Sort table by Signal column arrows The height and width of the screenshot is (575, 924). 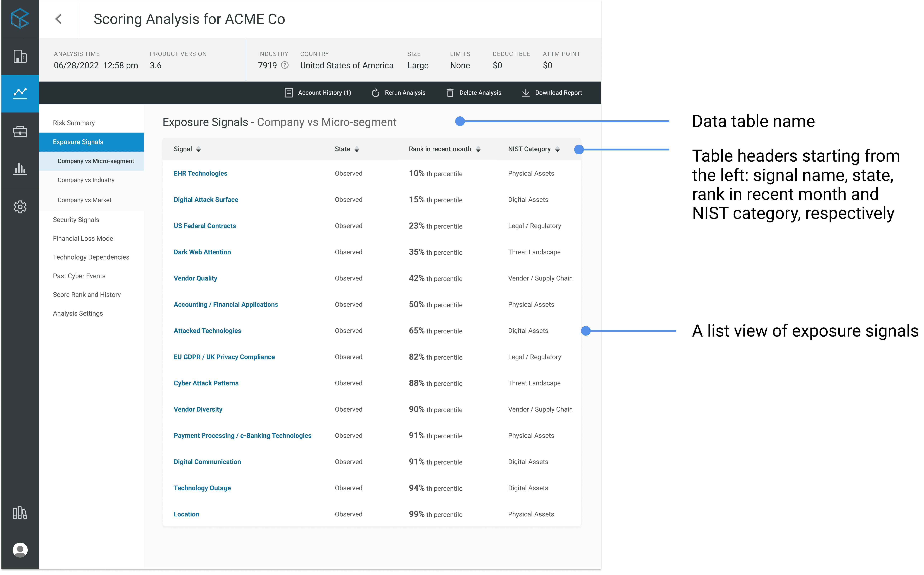(199, 149)
